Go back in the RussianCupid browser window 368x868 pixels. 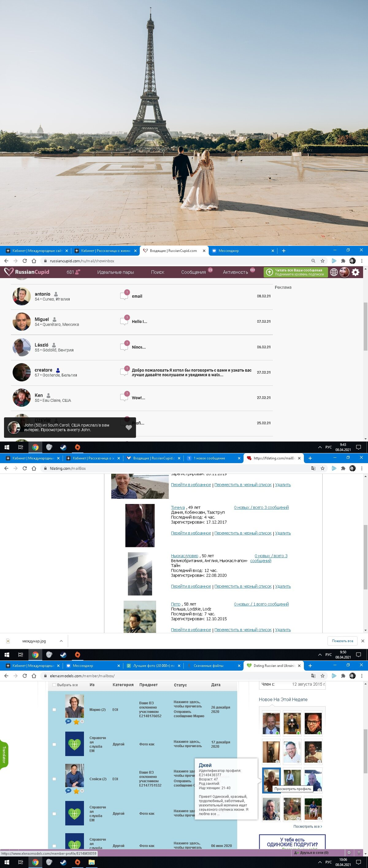click(x=6, y=261)
